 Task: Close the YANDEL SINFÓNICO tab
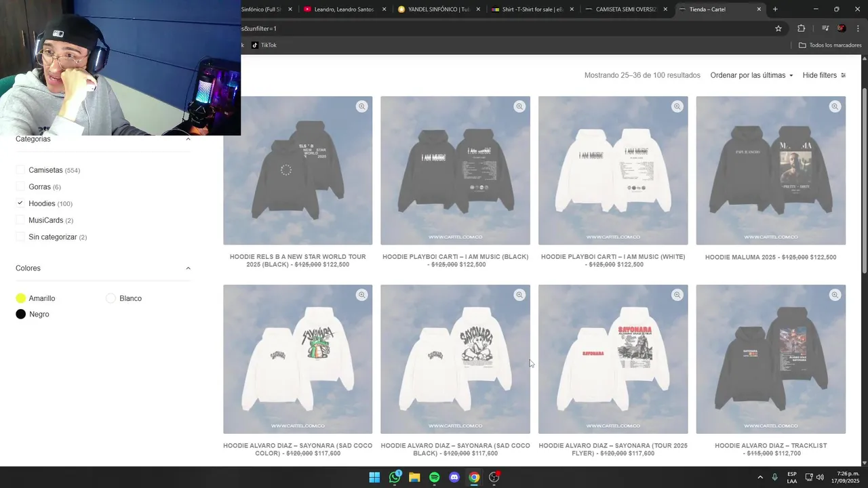pos(478,9)
